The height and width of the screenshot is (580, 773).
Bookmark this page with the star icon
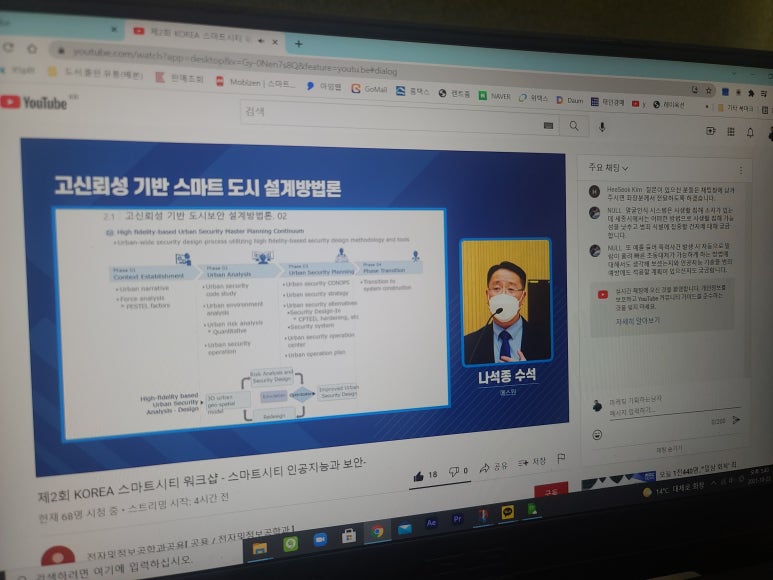tap(709, 90)
